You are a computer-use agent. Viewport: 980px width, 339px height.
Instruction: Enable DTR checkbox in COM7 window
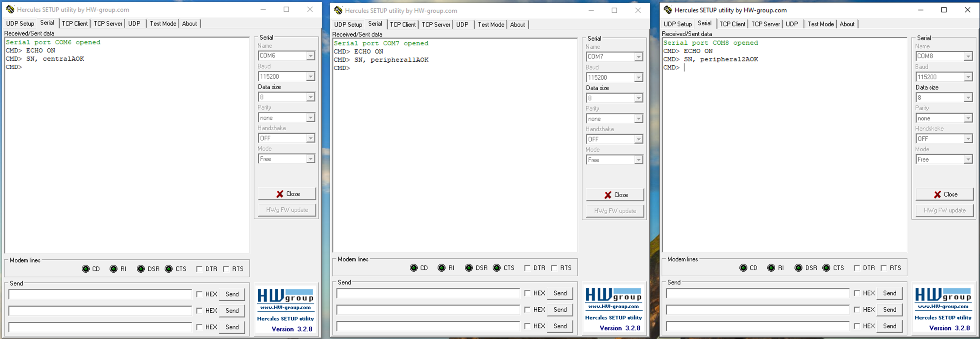(527, 268)
